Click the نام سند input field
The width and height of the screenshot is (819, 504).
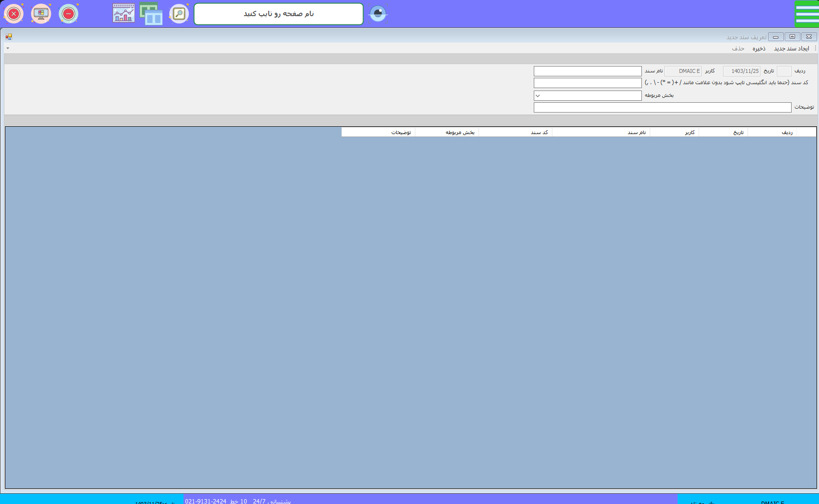587,71
